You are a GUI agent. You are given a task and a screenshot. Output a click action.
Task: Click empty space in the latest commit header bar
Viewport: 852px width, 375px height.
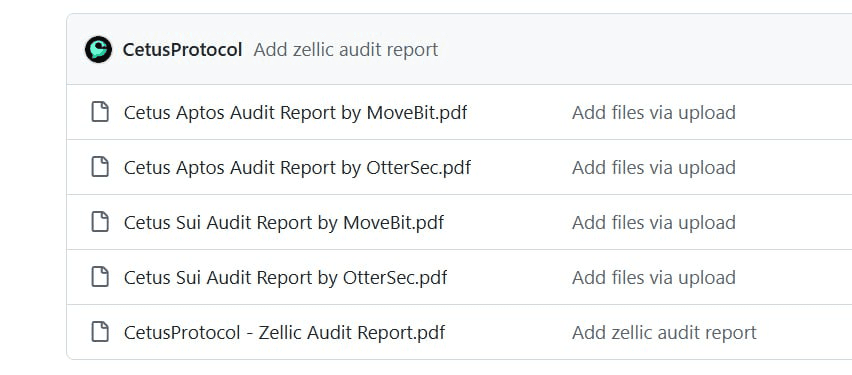641,49
